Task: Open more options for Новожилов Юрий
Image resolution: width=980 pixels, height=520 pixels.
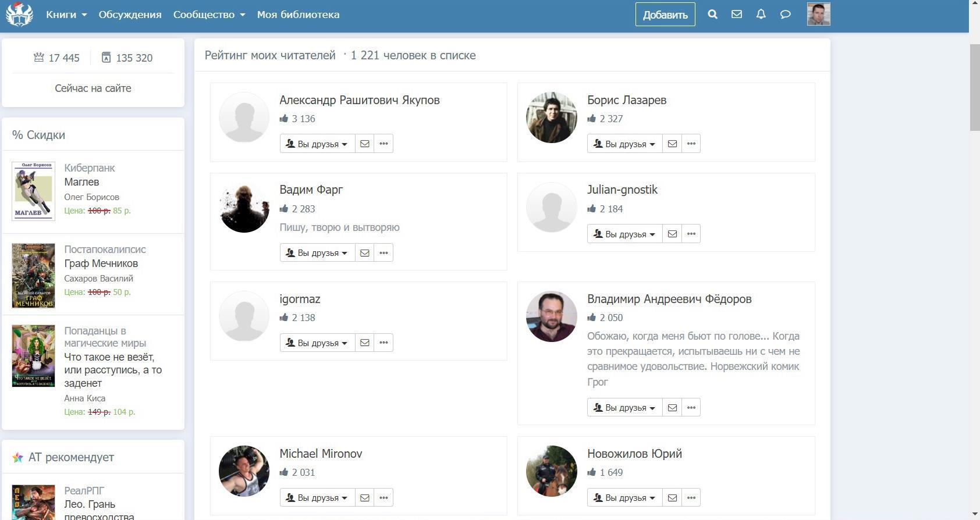Action: click(691, 497)
